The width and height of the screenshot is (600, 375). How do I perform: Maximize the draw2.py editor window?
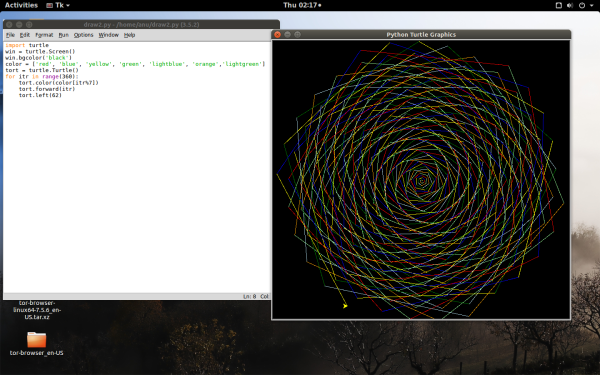(x=29, y=24)
